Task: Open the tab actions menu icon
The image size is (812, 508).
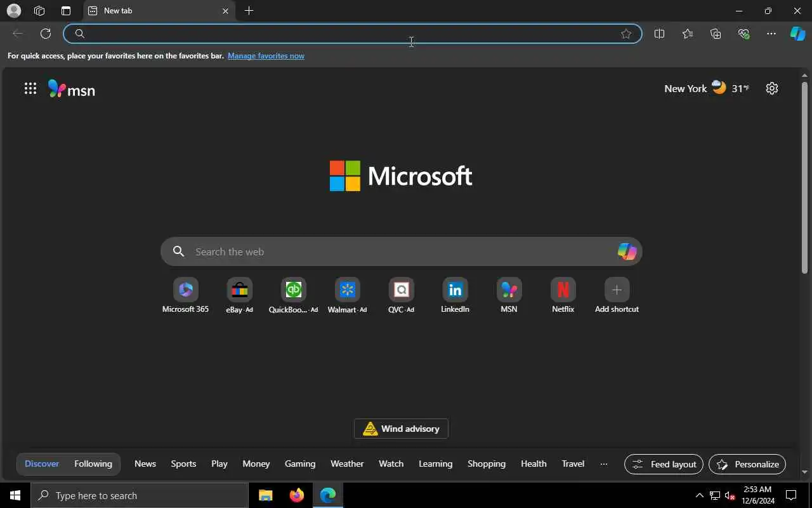Action: click(x=66, y=11)
